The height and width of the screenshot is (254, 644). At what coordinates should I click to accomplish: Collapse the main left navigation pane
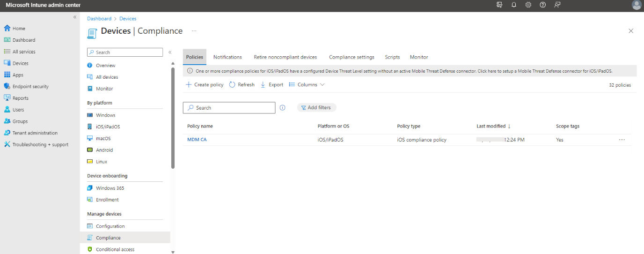(75, 17)
